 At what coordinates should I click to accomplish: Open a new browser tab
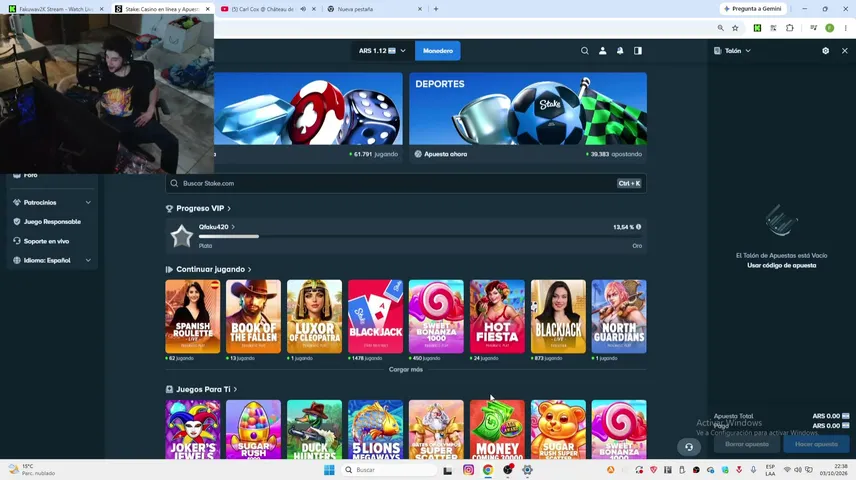tap(436, 9)
